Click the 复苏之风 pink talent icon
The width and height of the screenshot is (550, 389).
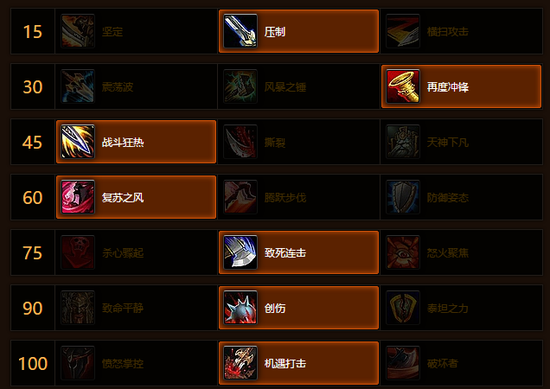78,197
